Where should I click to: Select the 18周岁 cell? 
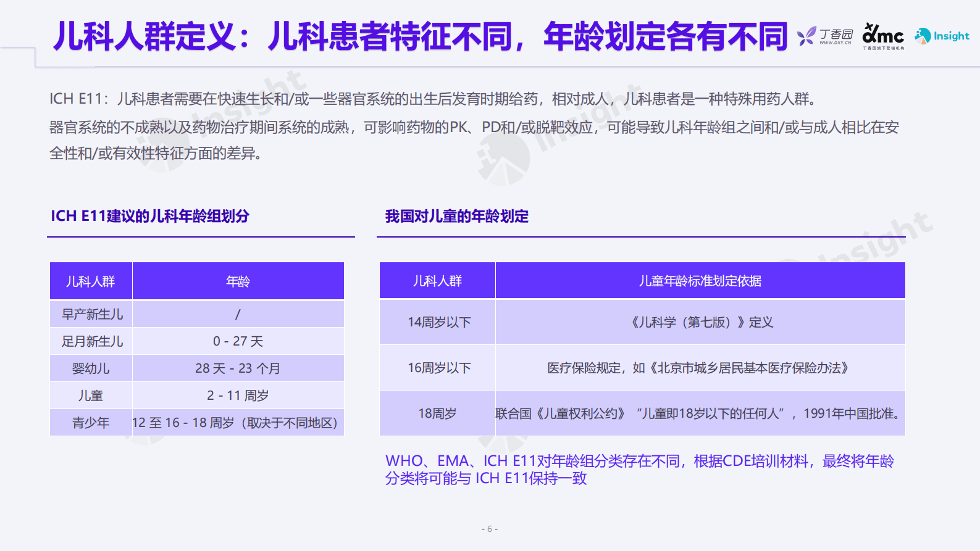pos(437,413)
